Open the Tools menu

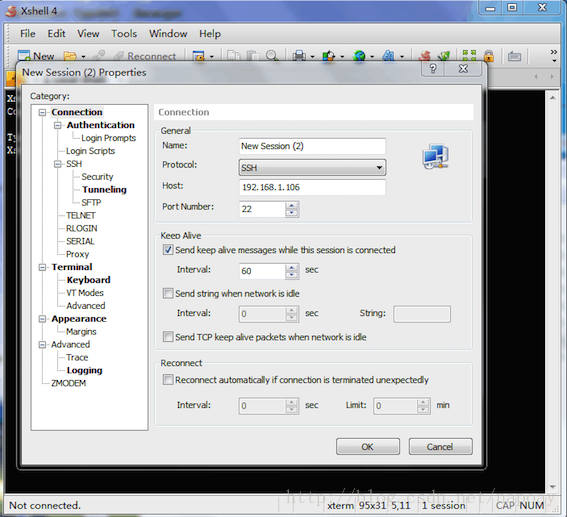coord(124,34)
